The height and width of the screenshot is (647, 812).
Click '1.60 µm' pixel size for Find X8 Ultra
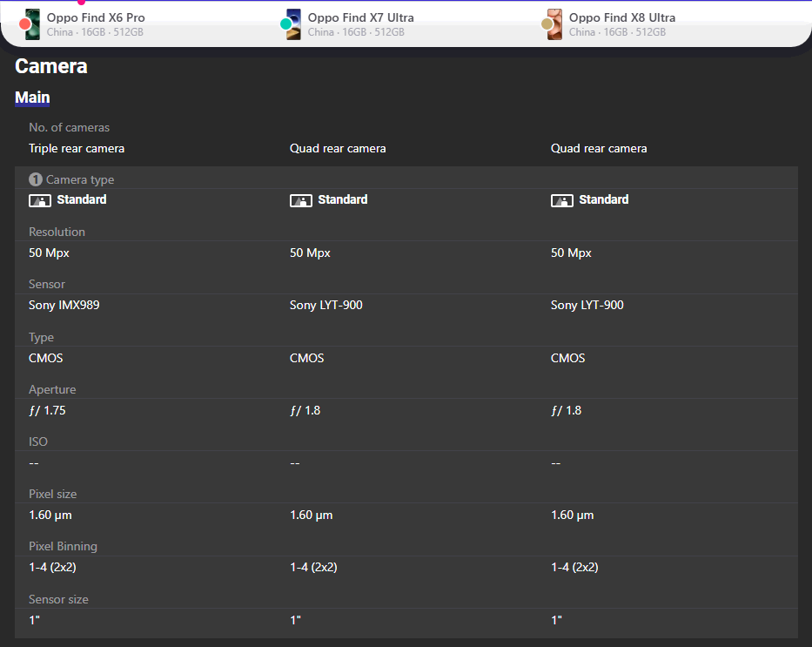[573, 515]
